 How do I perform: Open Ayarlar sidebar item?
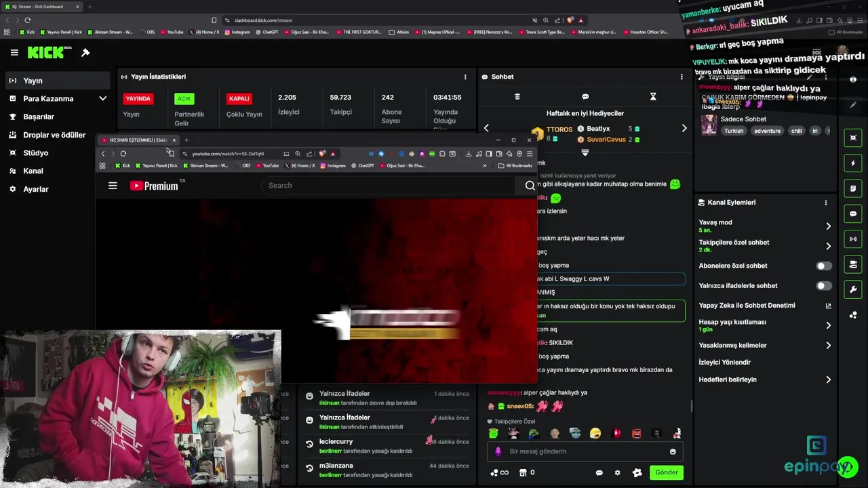[56, 189]
